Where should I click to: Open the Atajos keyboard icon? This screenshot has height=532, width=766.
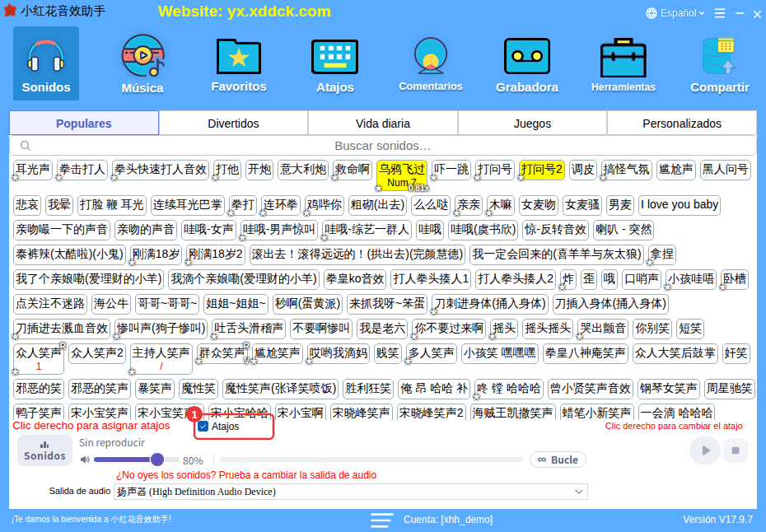click(334, 57)
